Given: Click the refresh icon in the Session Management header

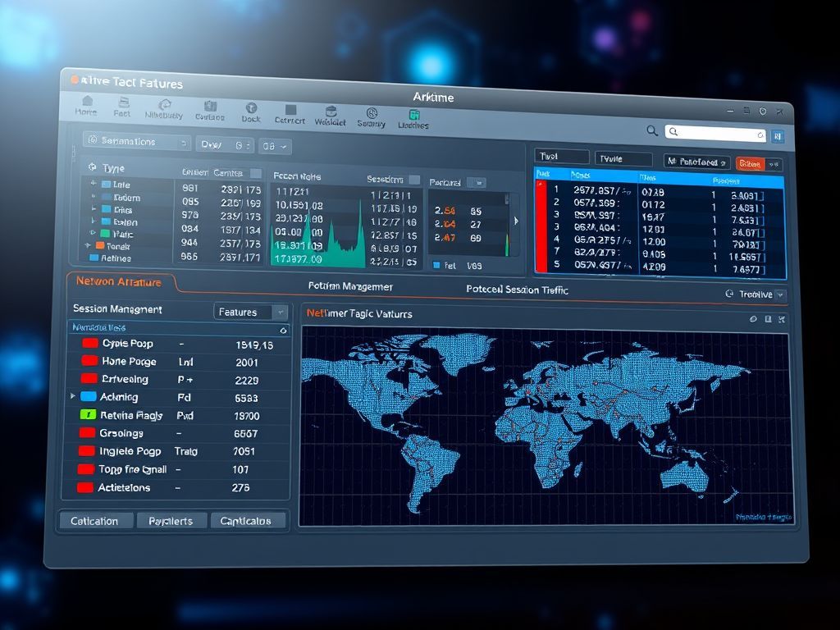Looking at the screenshot, I should click(x=282, y=330).
